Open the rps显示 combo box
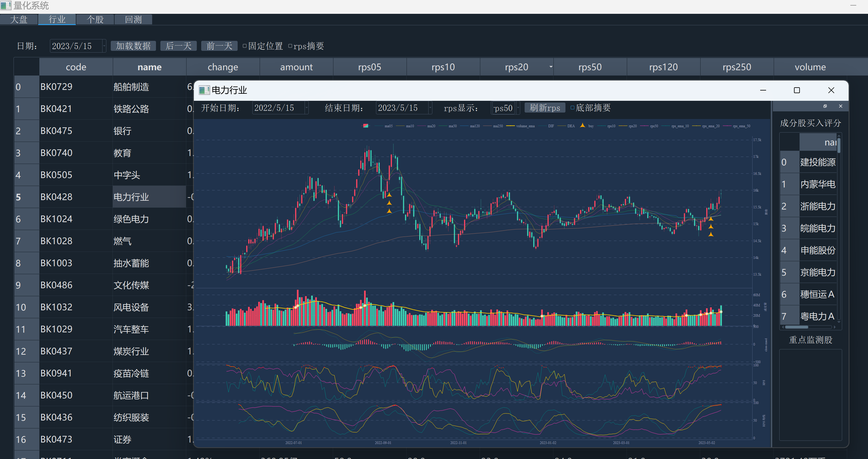This screenshot has width=868, height=459. (518, 108)
